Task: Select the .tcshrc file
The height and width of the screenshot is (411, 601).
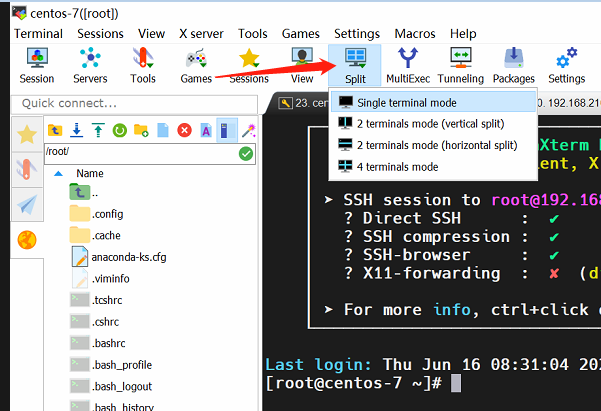Action: 96,300
